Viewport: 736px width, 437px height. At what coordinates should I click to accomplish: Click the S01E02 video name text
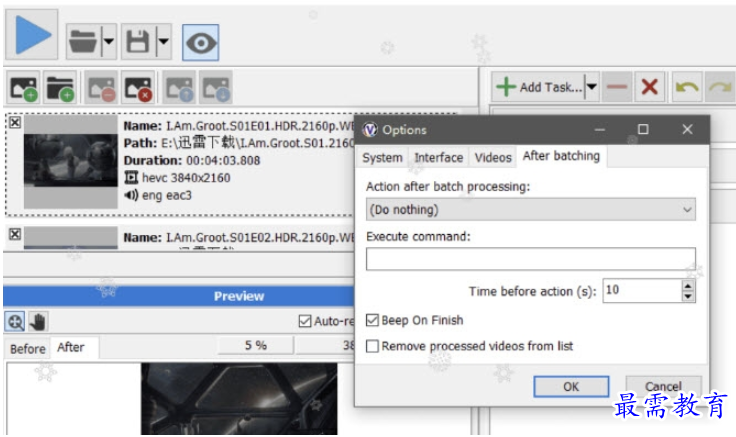pyautogui.click(x=238, y=238)
